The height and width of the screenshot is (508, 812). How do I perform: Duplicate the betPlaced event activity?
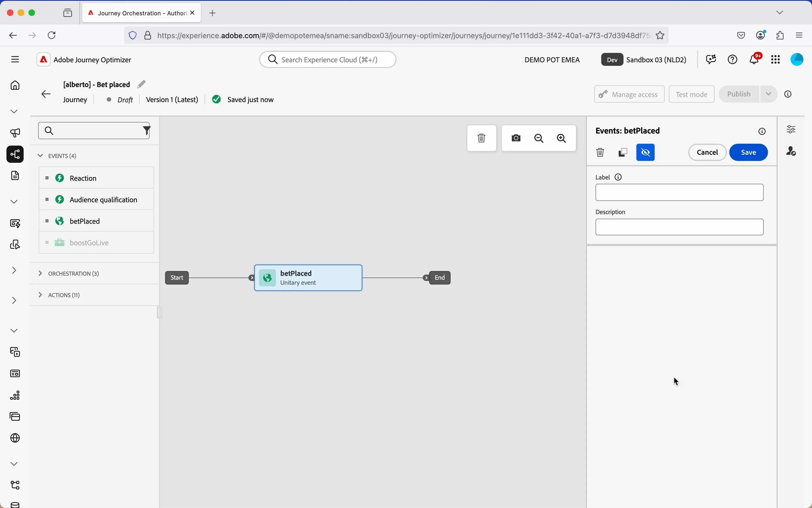coord(623,153)
